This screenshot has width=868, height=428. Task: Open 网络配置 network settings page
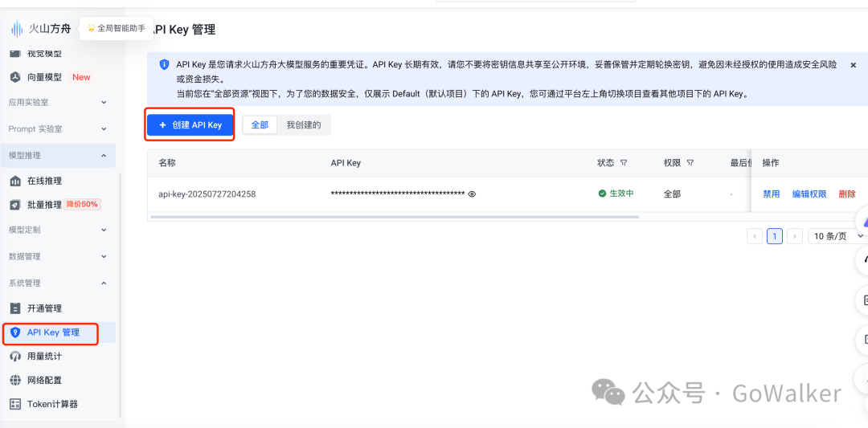(x=44, y=381)
